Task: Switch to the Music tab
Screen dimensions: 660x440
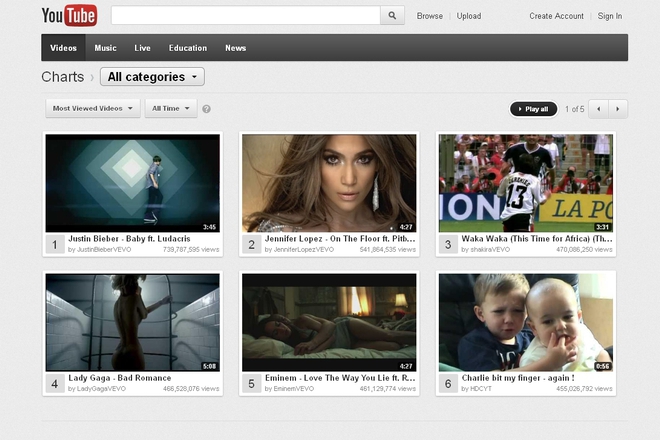Action: tap(105, 48)
